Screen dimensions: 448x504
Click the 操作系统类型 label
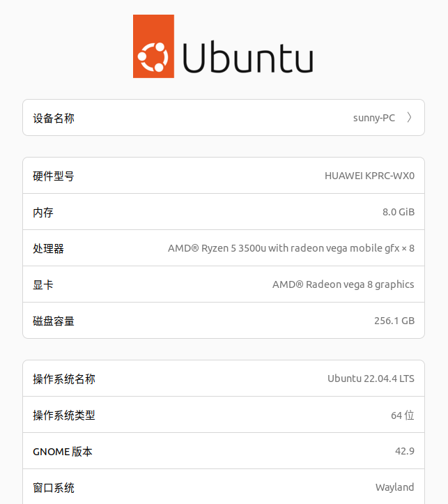pos(64,415)
